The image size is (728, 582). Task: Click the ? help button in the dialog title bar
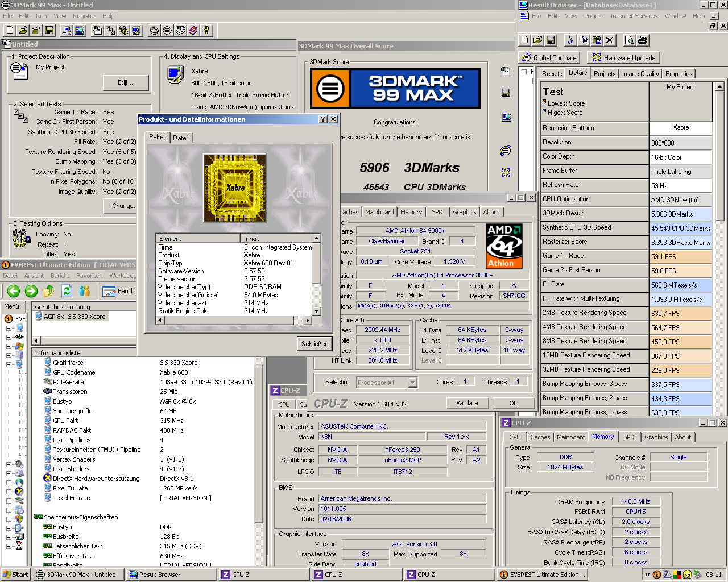coord(323,119)
